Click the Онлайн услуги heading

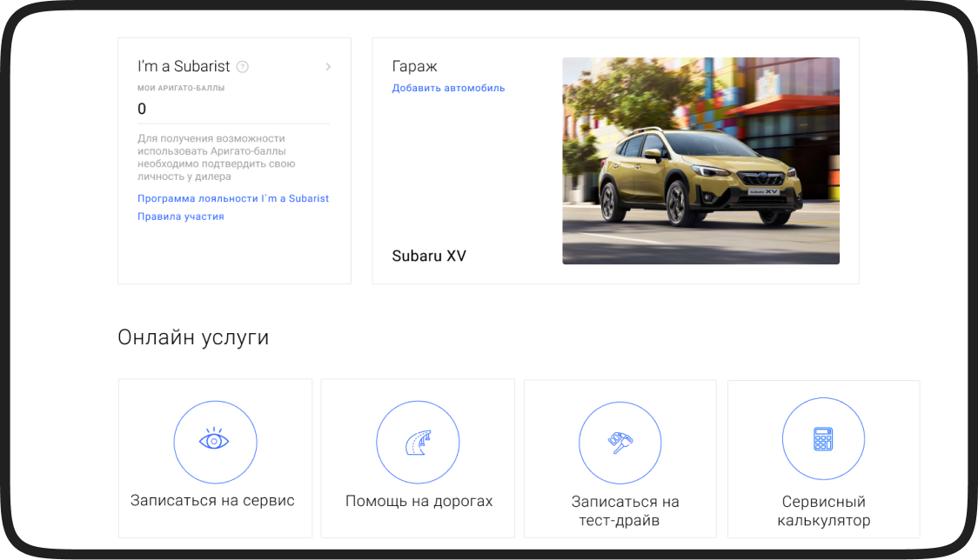(193, 337)
